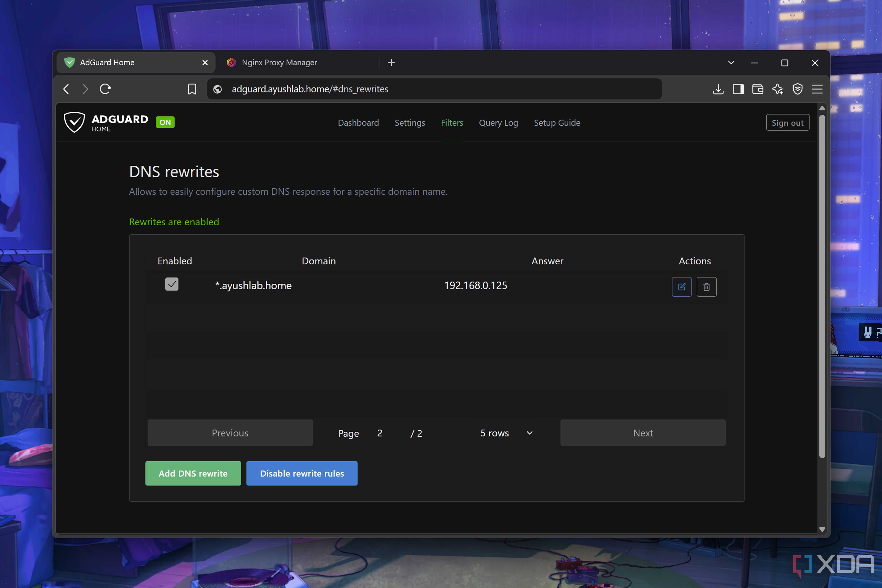This screenshot has width=882, height=588.
Task: Click the AdGuard Home shield logo
Action: (x=74, y=122)
